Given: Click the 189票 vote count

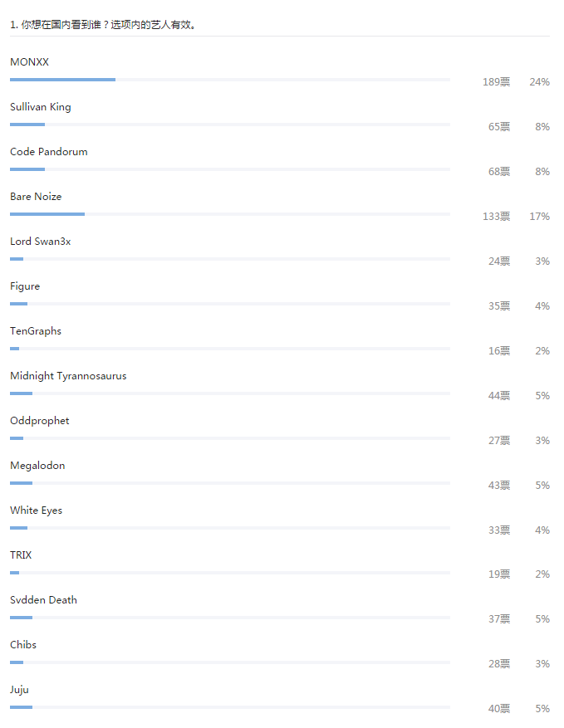Looking at the screenshot, I should pos(497,82).
